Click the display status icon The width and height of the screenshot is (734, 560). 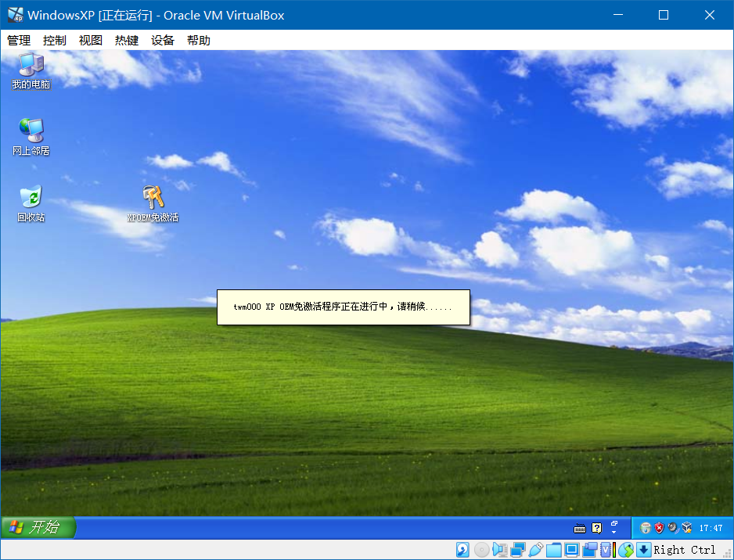571,550
